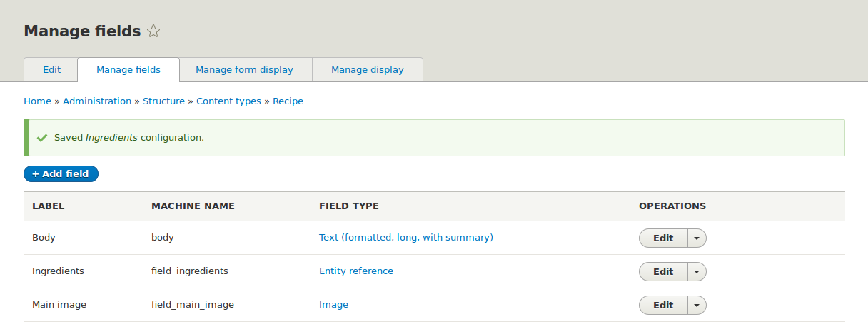Go to Home breadcrumb link
Screen dimensions: 868x322
[37, 101]
